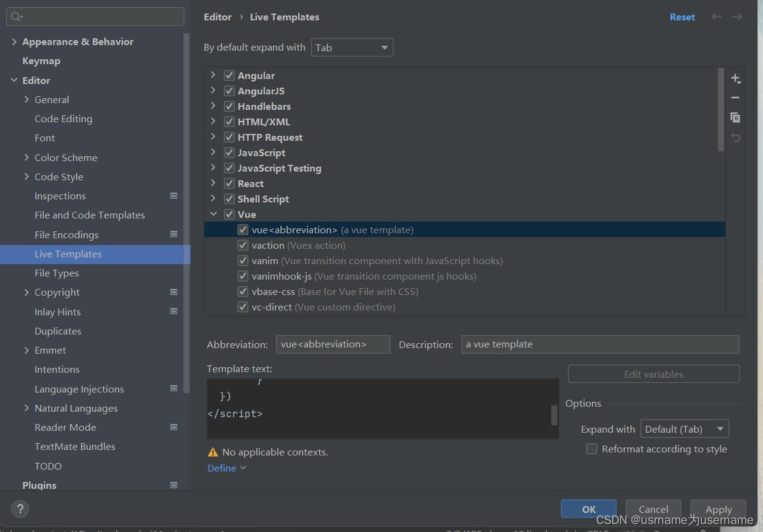The image size is (763, 532).
Task: Click the OK button
Action: tap(588, 509)
